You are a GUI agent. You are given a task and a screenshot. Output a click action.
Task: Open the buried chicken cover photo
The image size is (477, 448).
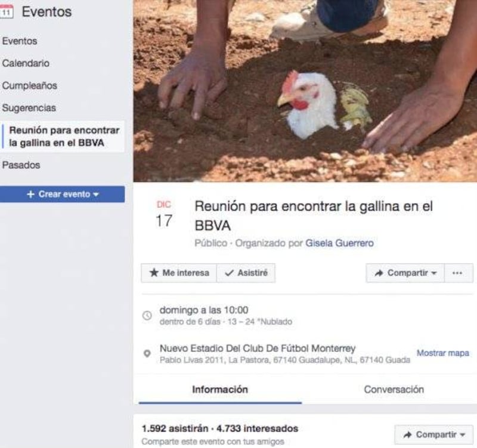(x=305, y=91)
